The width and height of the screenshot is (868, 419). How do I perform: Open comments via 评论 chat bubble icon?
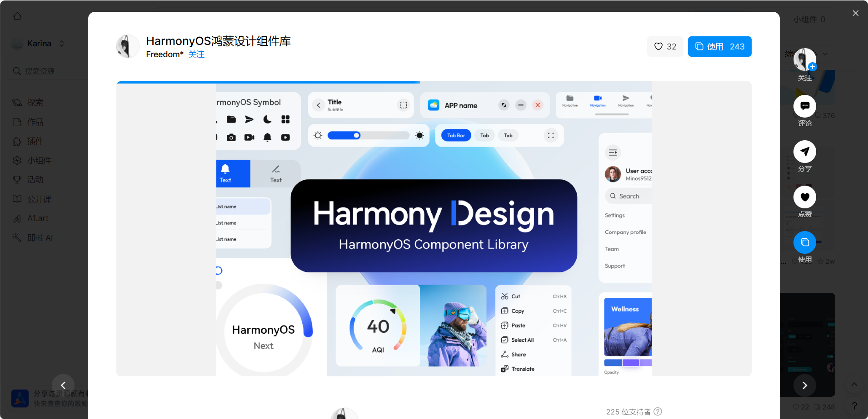pos(804,106)
